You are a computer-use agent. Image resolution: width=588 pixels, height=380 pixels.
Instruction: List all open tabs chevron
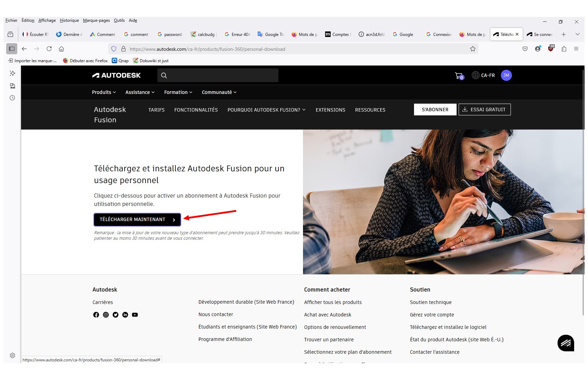(x=577, y=34)
